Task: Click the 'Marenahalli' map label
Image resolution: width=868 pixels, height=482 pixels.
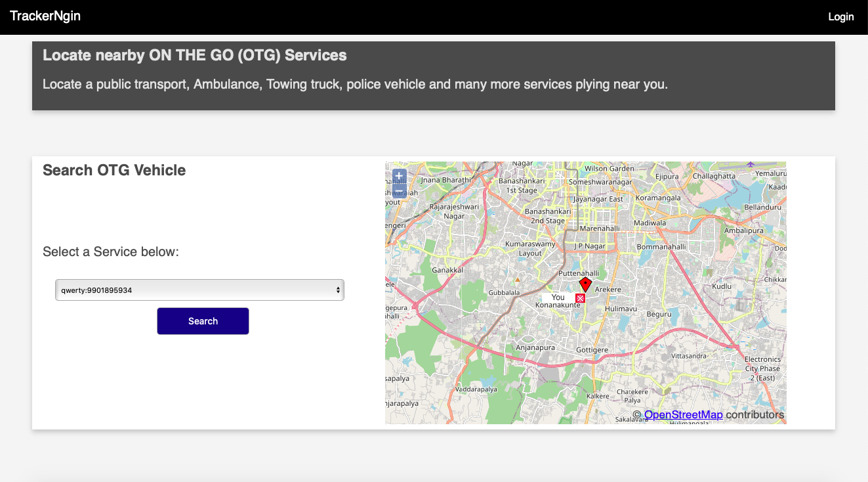Action: pos(599,228)
